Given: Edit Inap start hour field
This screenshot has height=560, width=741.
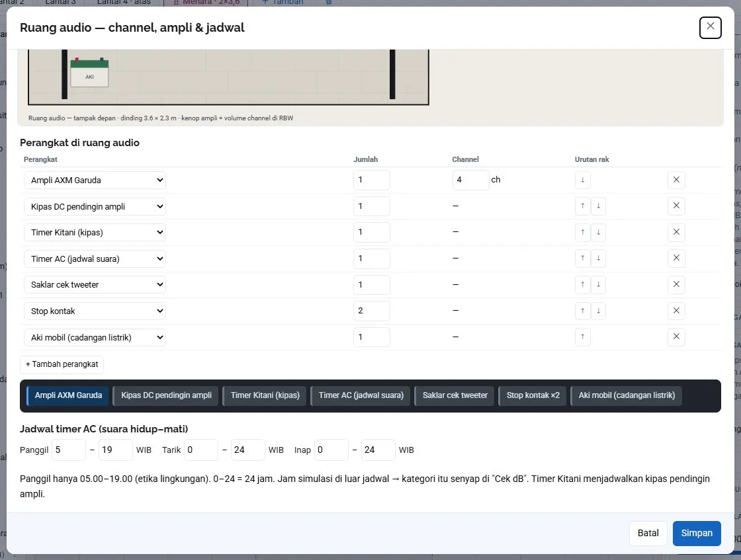Looking at the screenshot, I should click(331, 450).
